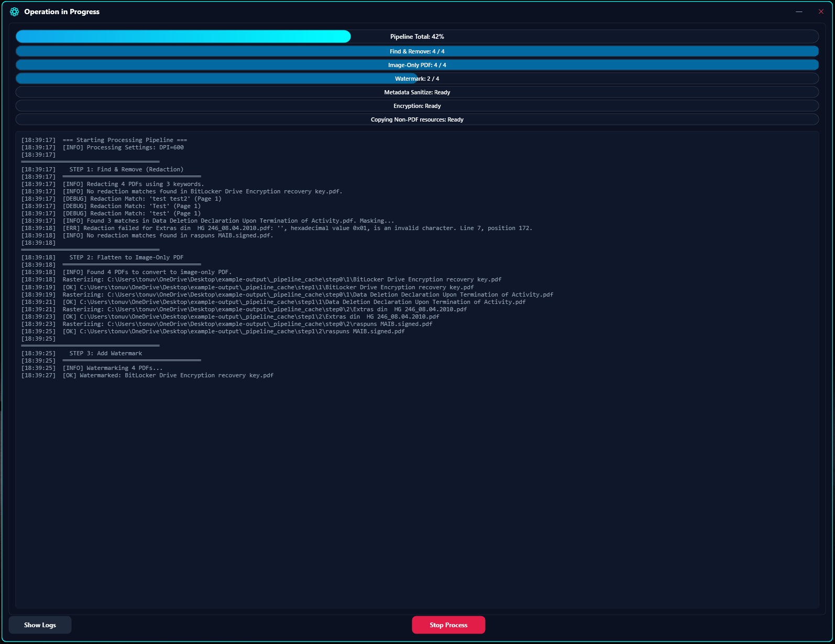835x644 pixels.
Task: Click the 'Processing Settings: DPI=600' log line
Action: [x=103, y=147]
